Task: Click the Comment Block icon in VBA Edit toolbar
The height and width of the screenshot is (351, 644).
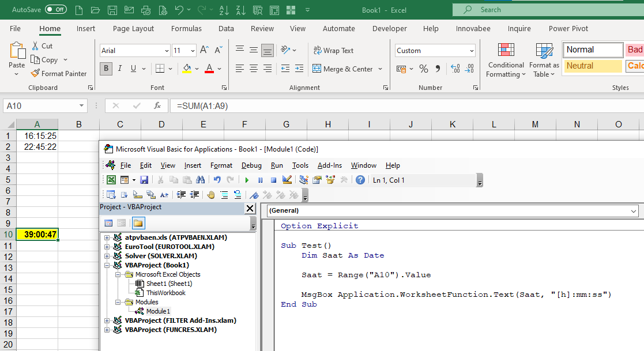Action: [x=224, y=195]
